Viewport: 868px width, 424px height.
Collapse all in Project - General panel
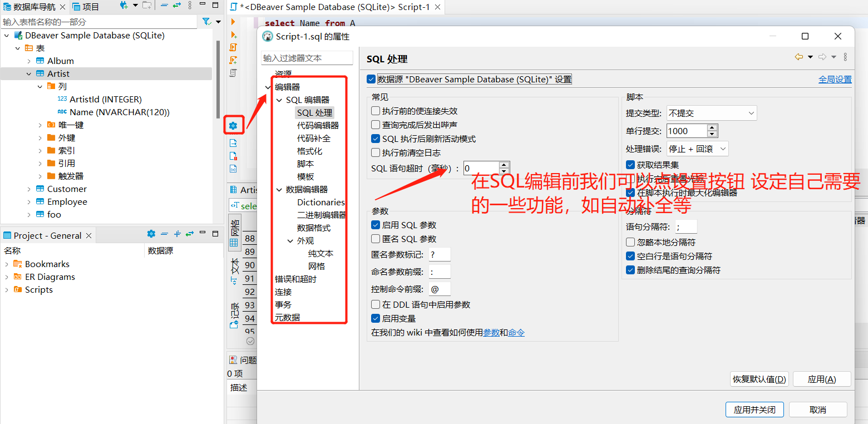164,234
